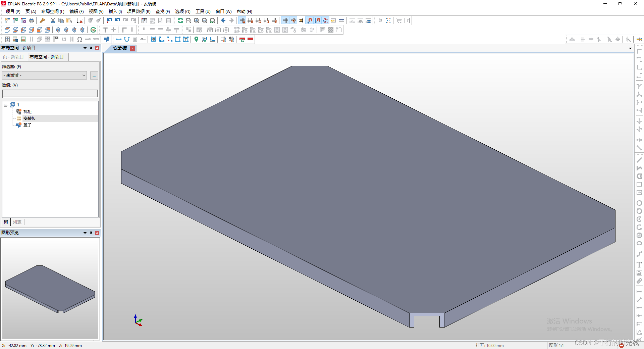Click the blue back arrow icon
Viewport: 644px width, 349px height.
coord(223,20)
